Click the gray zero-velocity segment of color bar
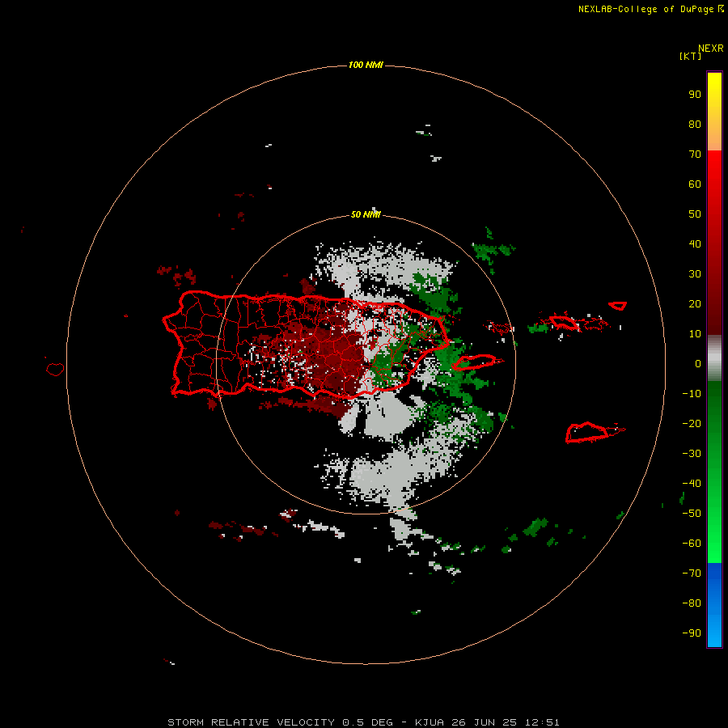Viewport: 728px width, 728px height. pyautogui.click(x=714, y=358)
